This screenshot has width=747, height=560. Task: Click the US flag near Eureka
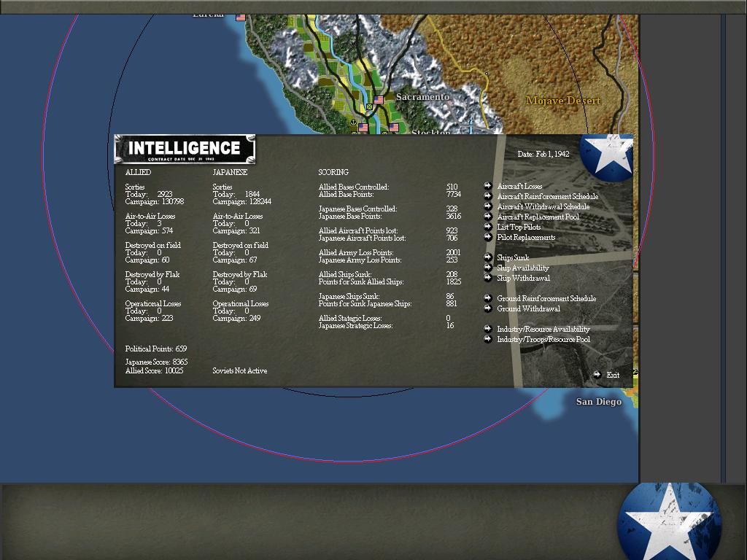[x=241, y=17]
